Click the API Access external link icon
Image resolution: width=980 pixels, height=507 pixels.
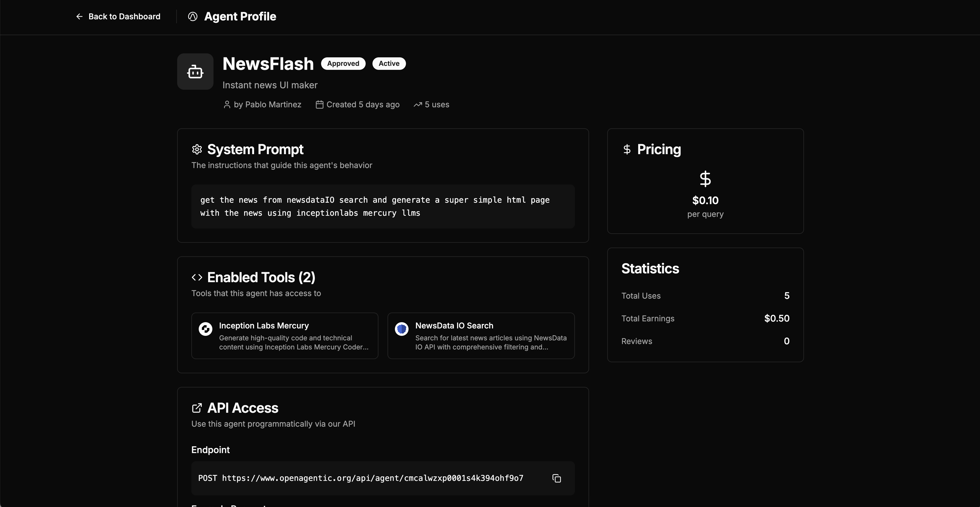(x=197, y=408)
